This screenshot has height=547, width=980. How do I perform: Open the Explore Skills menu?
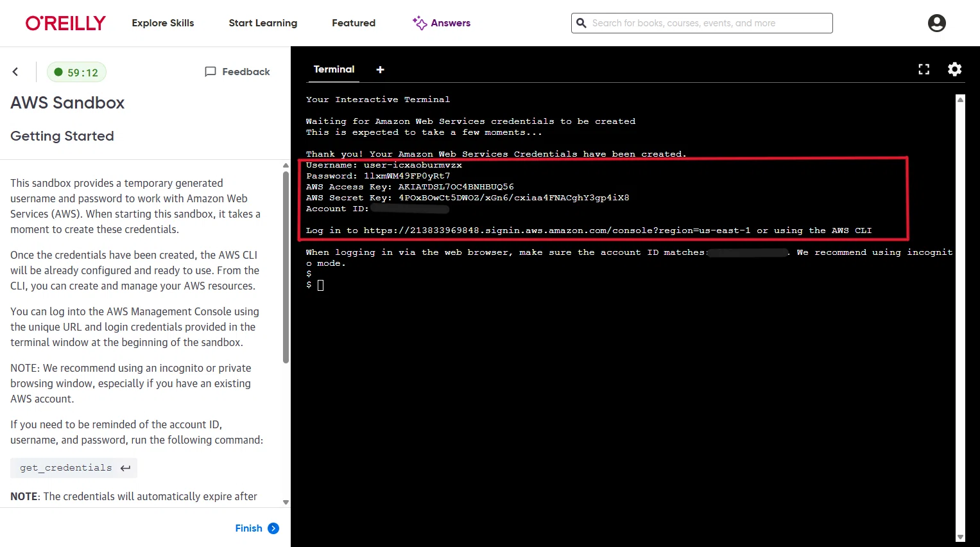[x=163, y=23]
